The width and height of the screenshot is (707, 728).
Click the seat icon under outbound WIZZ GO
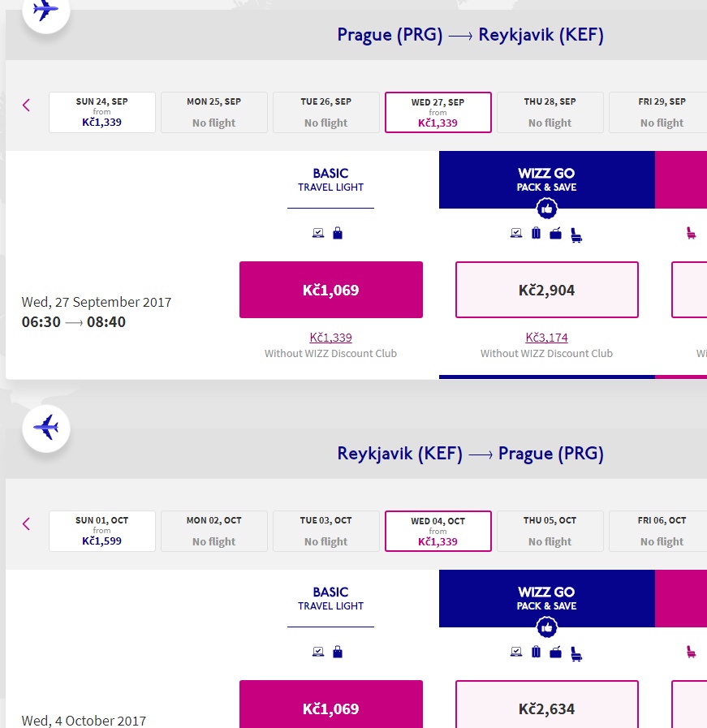pos(576,235)
